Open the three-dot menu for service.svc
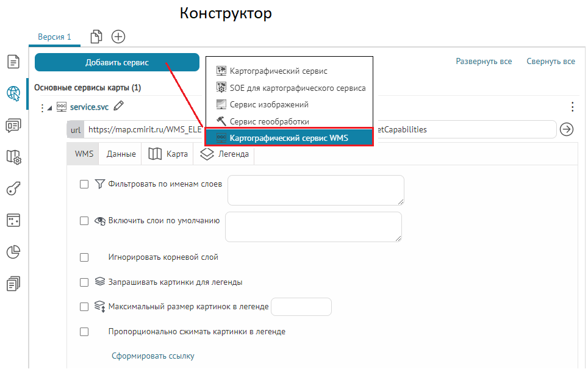The height and width of the screenshot is (369, 588). [x=572, y=107]
